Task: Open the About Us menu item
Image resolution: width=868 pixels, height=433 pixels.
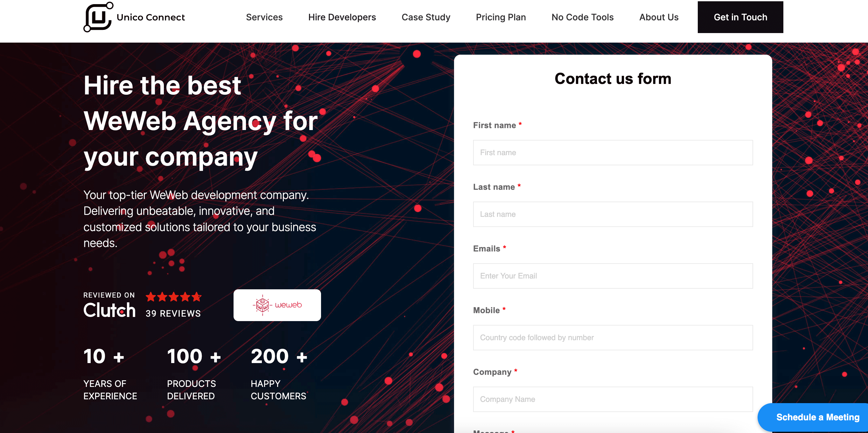Action: point(659,17)
